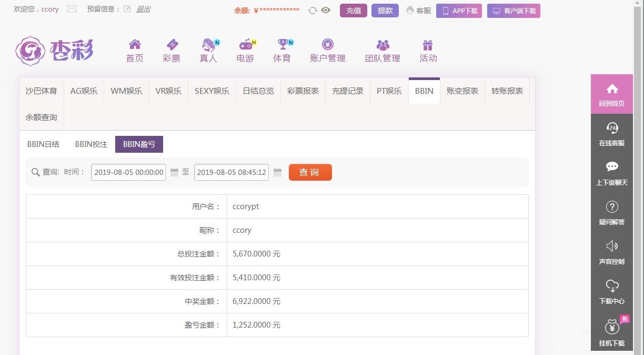Toggle balance visibility eye icon
644x355 pixels.
pyautogui.click(x=326, y=10)
